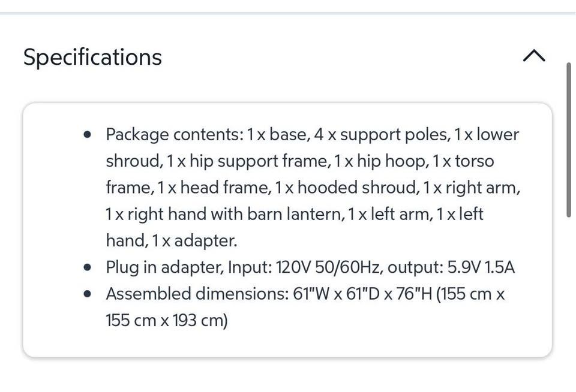Collapse the Specifications section with chevron
The height and width of the screenshot is (392, 576).
tap(534, 56)
